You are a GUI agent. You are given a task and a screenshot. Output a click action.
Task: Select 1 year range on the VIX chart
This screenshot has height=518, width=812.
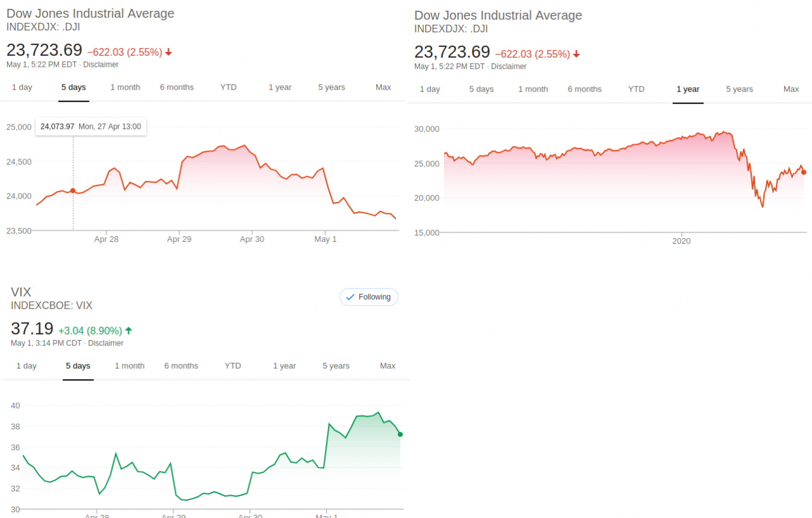pyautogui.click(x=284, y=366)
